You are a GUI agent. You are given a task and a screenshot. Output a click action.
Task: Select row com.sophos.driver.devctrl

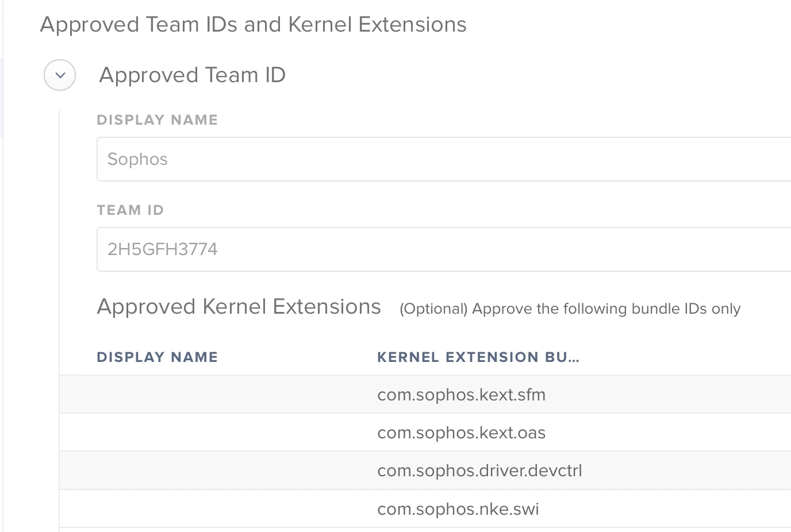425,471
